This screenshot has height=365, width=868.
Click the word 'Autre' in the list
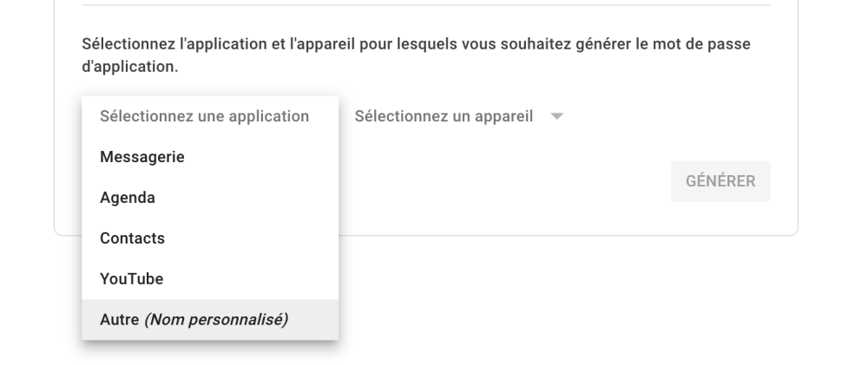point(119,319)
